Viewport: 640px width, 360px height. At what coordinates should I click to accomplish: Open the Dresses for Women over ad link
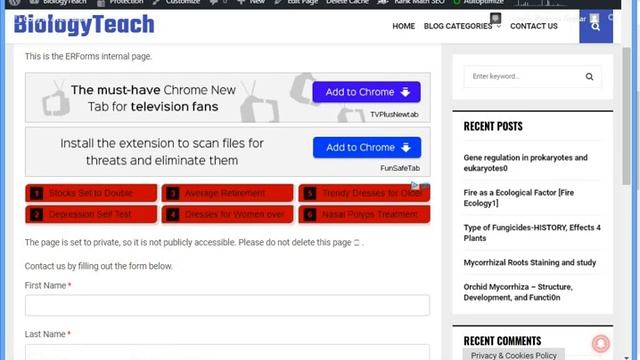click(227, 214)
